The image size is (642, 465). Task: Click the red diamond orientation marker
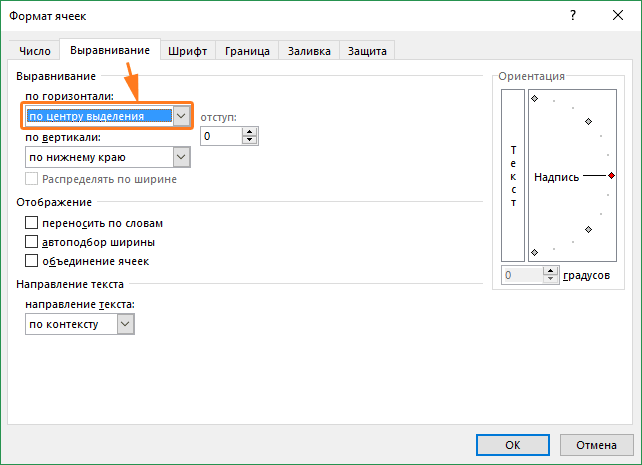point(611,176)
